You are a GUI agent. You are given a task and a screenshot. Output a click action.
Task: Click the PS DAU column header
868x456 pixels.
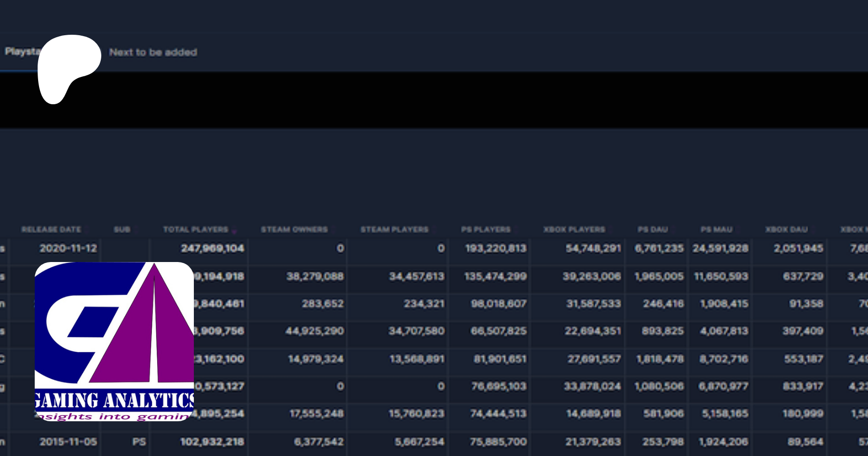click(652, 229)
